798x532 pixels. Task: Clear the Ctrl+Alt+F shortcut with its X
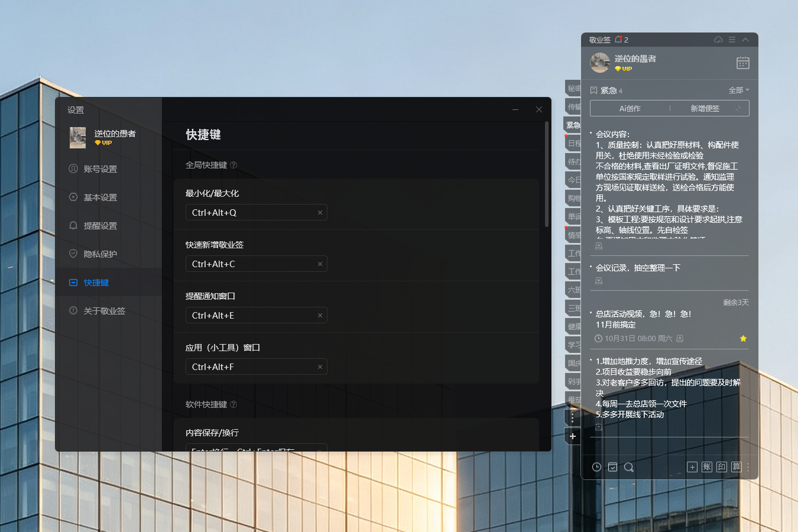320,367
